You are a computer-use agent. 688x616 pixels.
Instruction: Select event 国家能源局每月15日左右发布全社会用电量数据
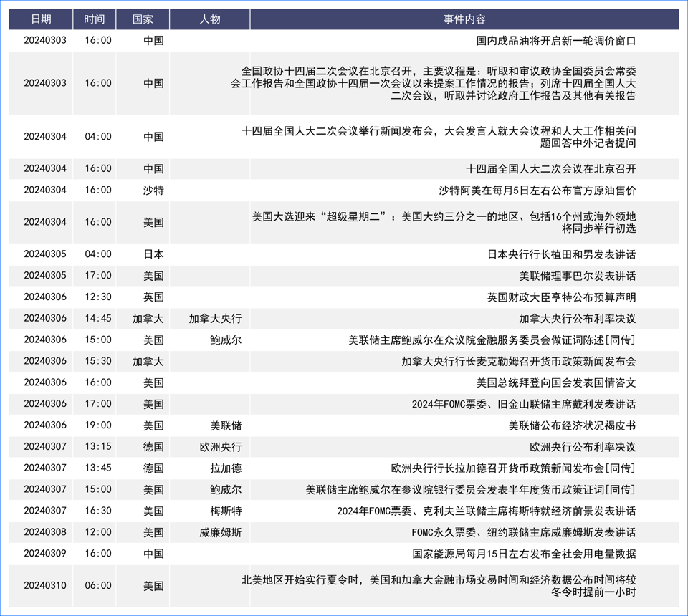tap(524, 554)
